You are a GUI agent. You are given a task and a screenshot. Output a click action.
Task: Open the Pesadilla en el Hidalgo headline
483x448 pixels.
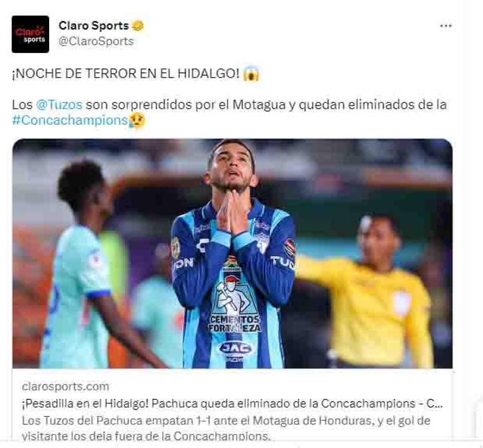233,404
